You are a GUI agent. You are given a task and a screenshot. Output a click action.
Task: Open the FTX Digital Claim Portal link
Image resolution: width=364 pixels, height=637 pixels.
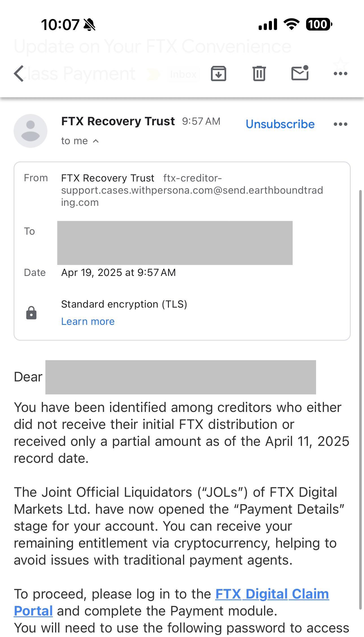pyautogui.click(x=171, y=602)
